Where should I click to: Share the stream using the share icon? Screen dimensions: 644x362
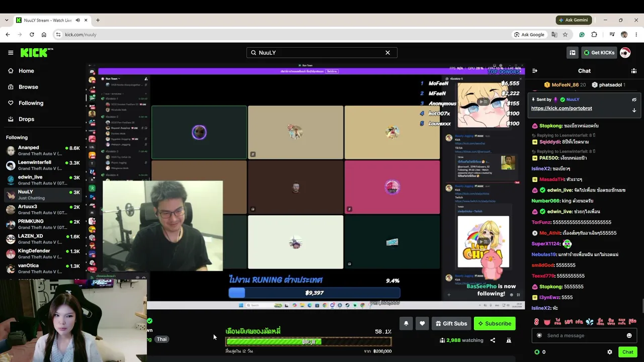click(493, 340)
